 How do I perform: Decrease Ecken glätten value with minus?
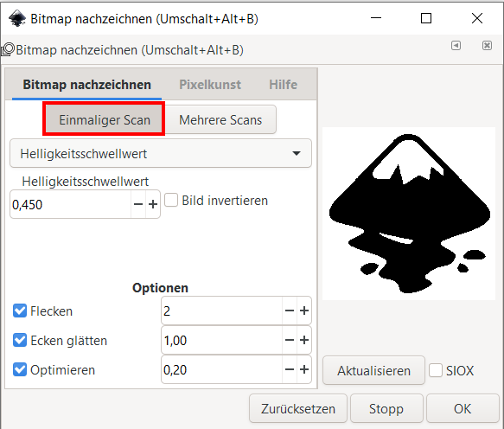coord(290,340)
